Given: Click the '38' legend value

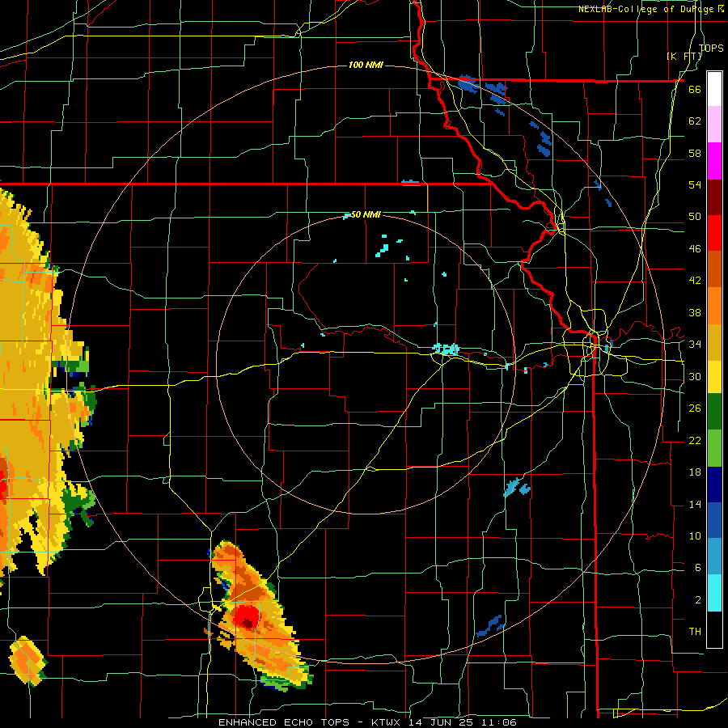Looking at the screenshot, I should tap(695, 312).
